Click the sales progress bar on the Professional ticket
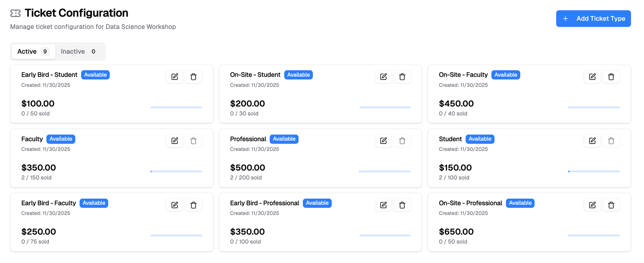Viewport: 644px width, 263px height. coord(385,171)
